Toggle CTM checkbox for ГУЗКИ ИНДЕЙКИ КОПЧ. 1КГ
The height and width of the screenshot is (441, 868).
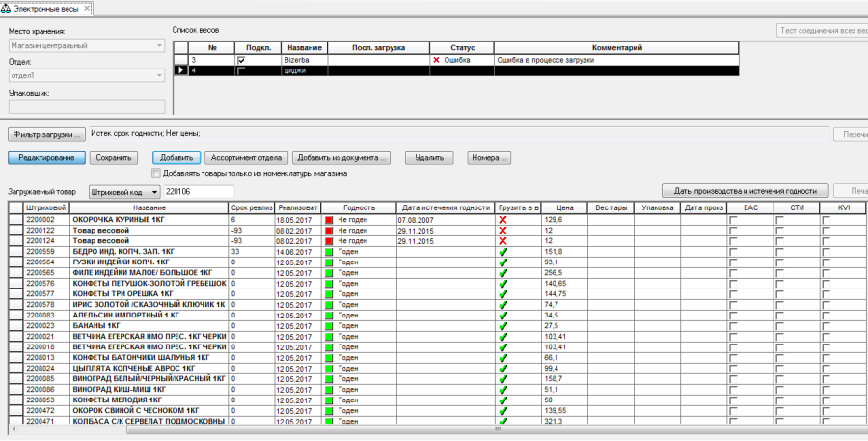pos(779,262)
